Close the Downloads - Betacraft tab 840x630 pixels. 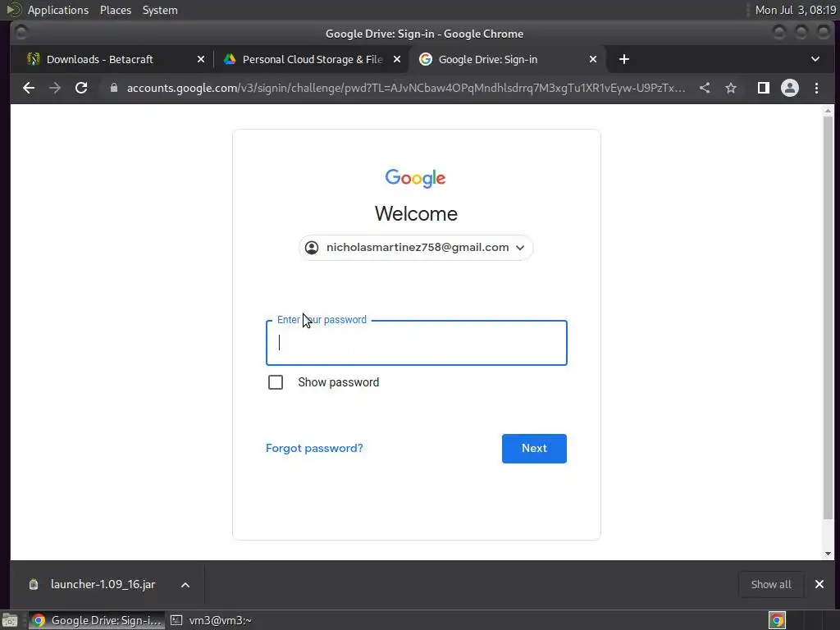pyautogui.click(x=200, y=59)
